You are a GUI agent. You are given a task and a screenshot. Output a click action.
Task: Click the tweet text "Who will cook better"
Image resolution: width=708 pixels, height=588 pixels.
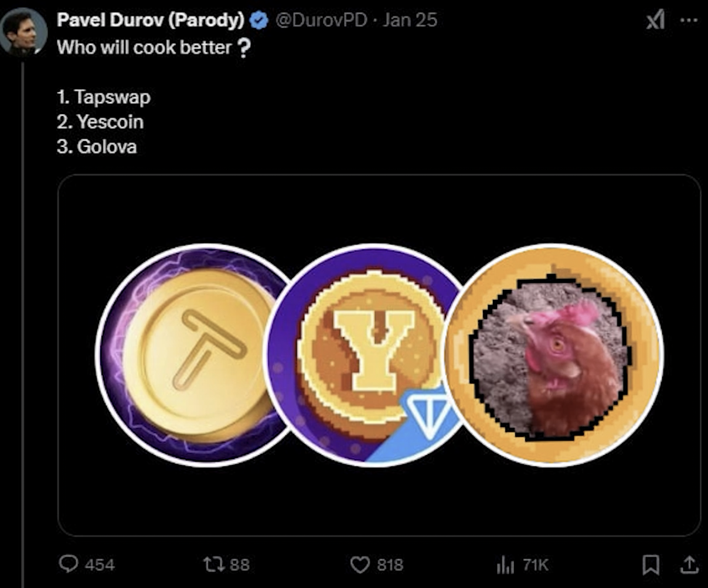[x=144, y=47]
